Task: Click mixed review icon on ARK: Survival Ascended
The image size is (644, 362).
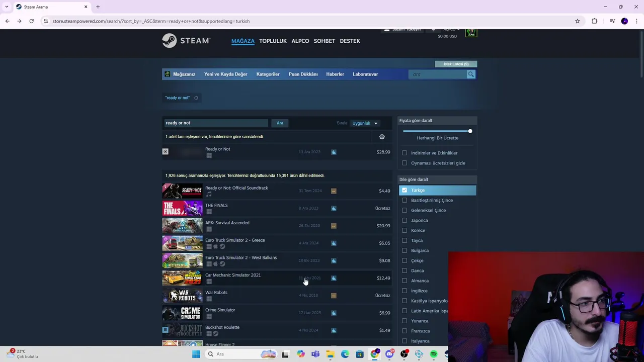Action: [334, 226]
